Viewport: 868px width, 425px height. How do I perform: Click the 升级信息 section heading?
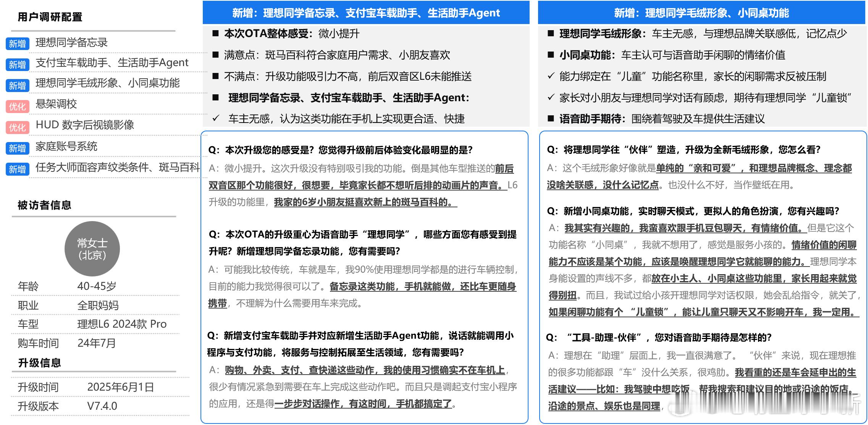40,363
